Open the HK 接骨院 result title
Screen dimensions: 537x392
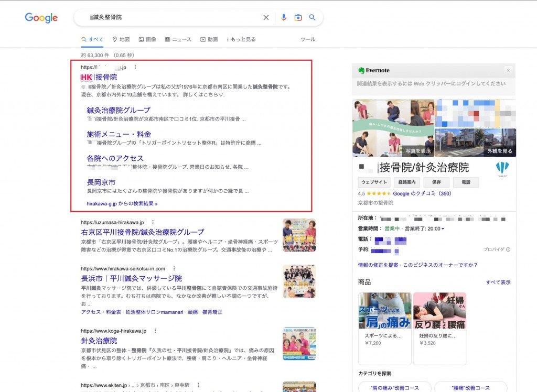pos(99,77)
